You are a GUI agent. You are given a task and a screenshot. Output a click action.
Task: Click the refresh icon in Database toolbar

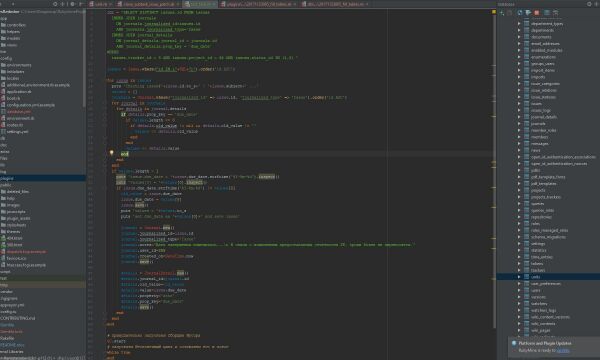[520, 13]
